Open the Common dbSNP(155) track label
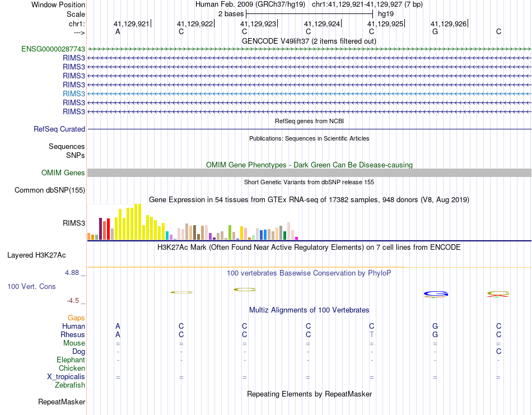532x415 pixels. coord(49,190)
